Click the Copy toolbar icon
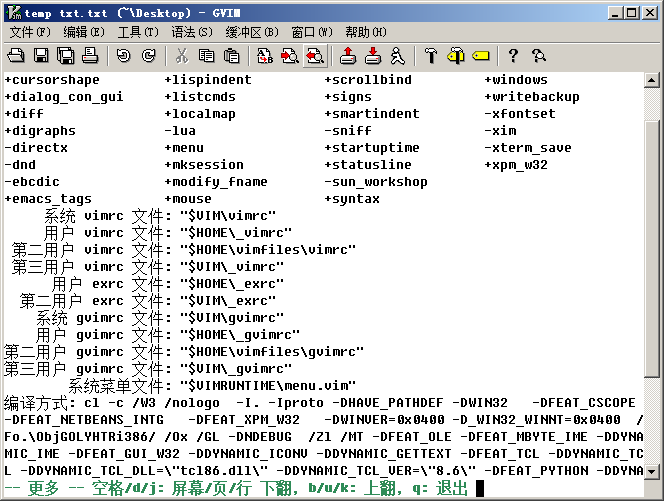Viewport: 664px width, 501px height. click(207, 56)
